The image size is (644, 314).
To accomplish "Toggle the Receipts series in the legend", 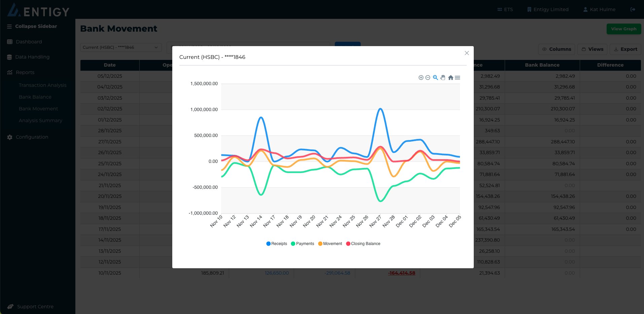I will pyautogui.click(x=276, y=243).
